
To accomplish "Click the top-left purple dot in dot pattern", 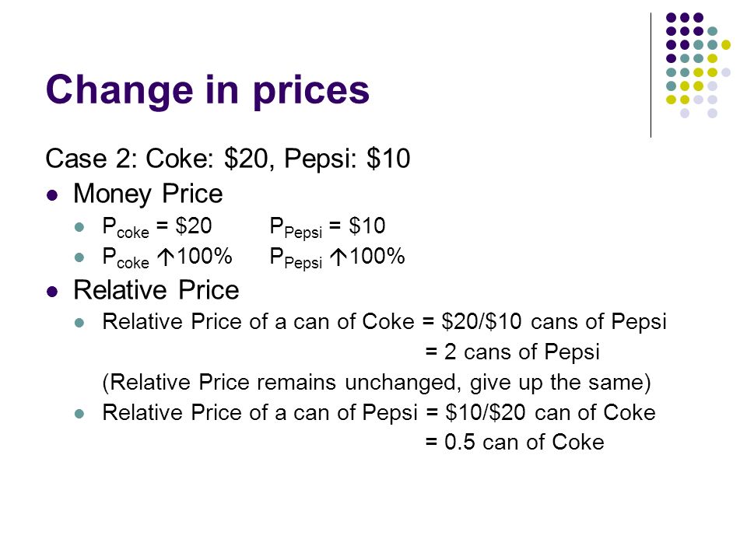I will [672, 18].
